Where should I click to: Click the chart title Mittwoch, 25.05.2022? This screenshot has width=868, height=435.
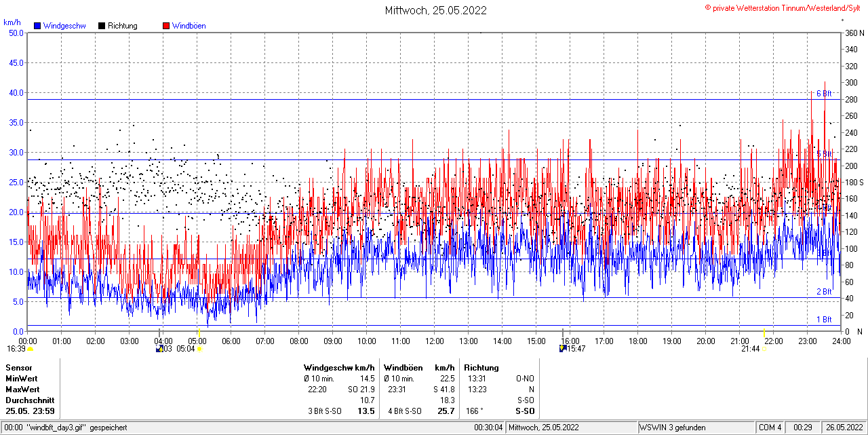[435, 10]
